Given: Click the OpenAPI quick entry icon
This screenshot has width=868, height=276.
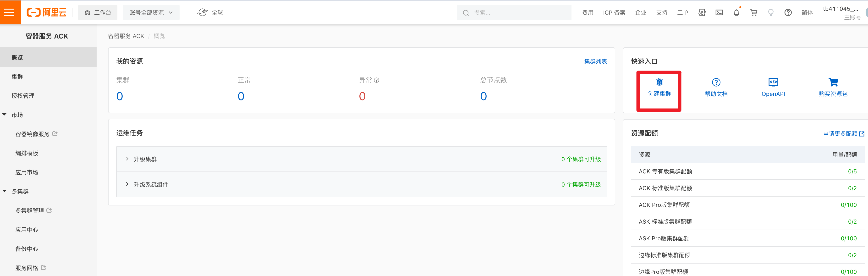Looking at the screenshot, I should (773, 83).
